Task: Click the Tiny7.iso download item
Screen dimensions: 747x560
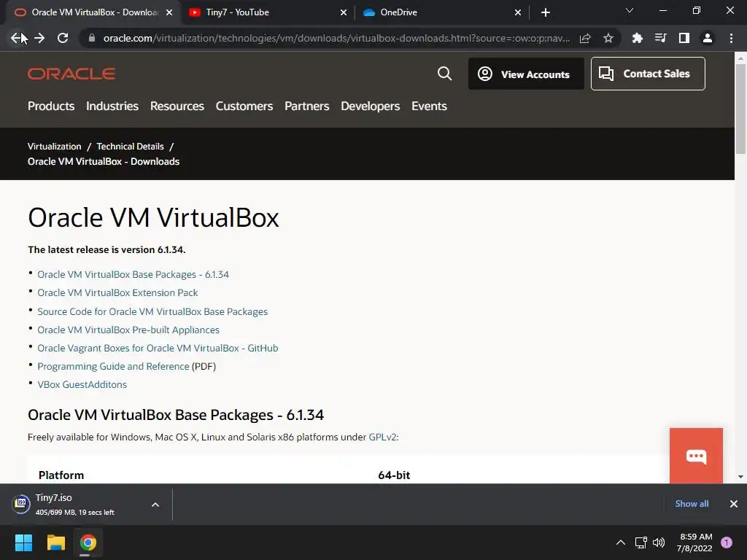Action: pos(76,505)
